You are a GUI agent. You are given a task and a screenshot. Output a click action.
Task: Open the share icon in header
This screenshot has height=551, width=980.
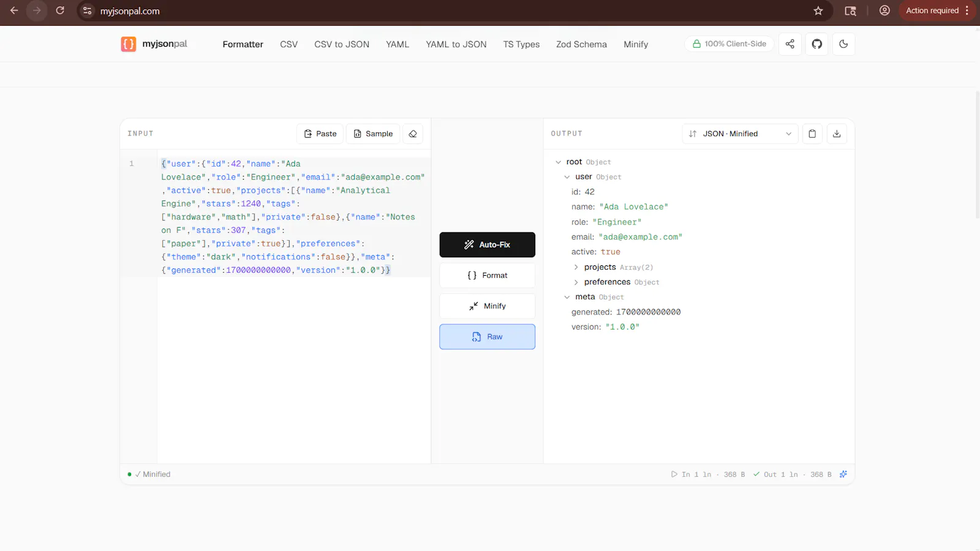coord(790,44)
